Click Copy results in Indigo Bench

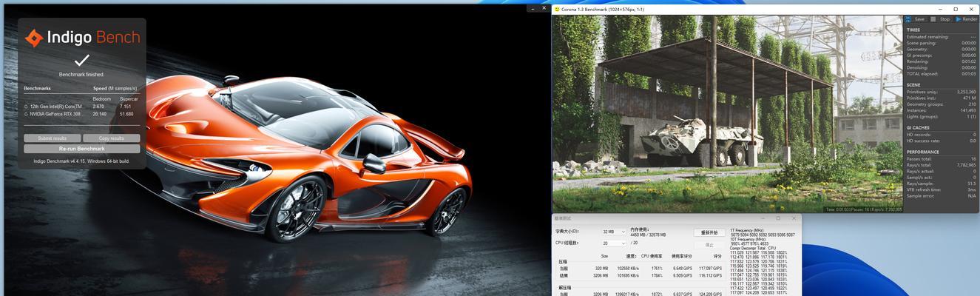[111, 138]
